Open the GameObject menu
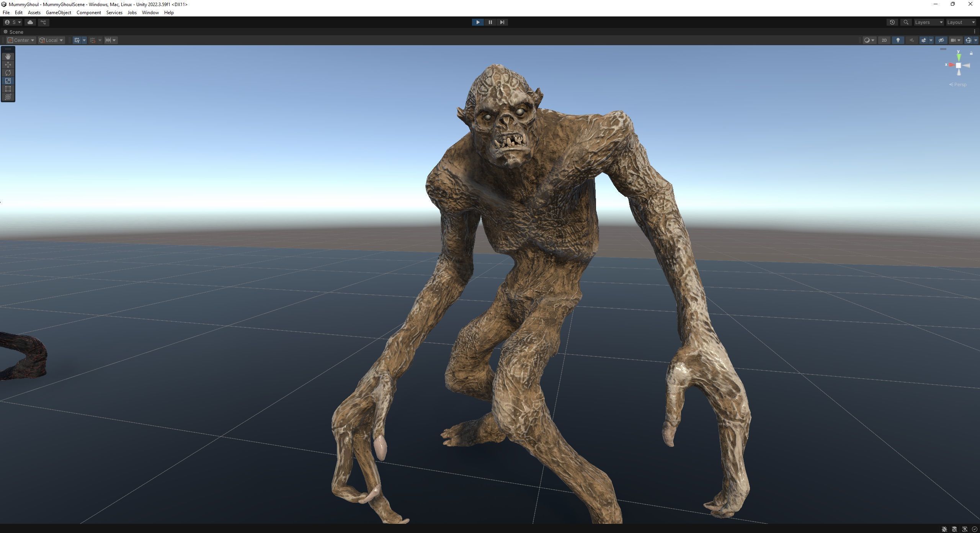Viewport: 980px width, 533px height. coord(58,13)
